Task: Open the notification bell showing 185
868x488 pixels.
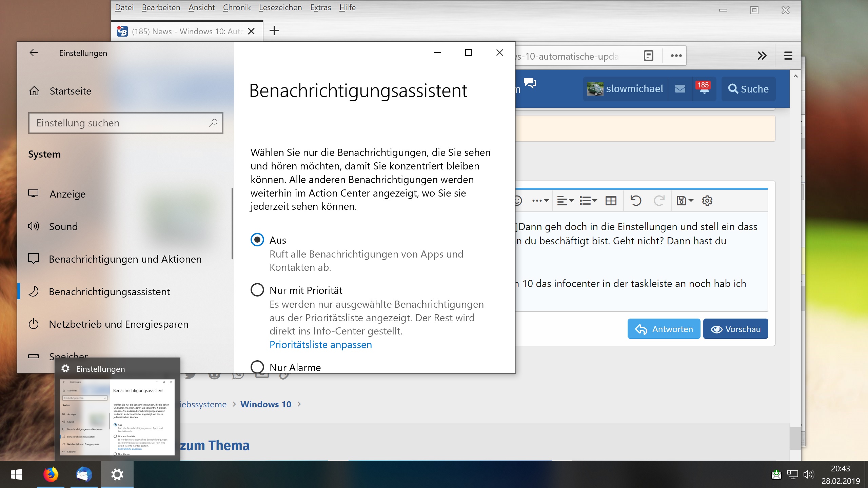Action: click(x=704, y=88)
